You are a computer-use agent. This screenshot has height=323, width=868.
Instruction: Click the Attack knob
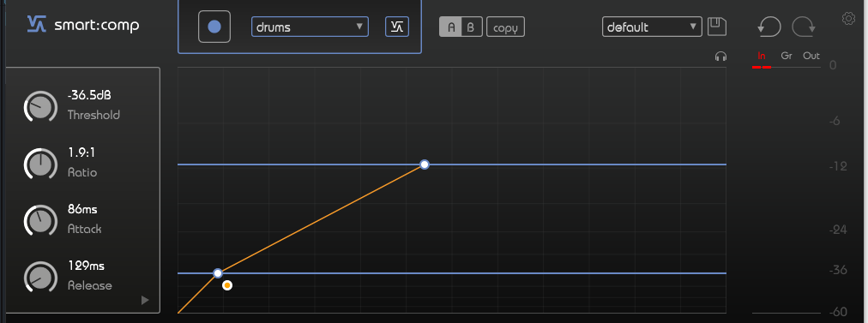(x=40, y=221)
